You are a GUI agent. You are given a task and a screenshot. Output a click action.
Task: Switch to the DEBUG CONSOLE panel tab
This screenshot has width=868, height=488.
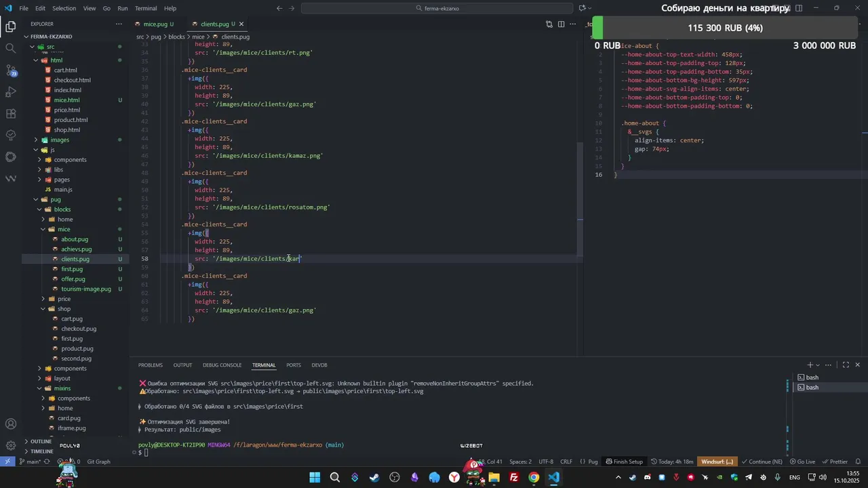coord(222,365)
